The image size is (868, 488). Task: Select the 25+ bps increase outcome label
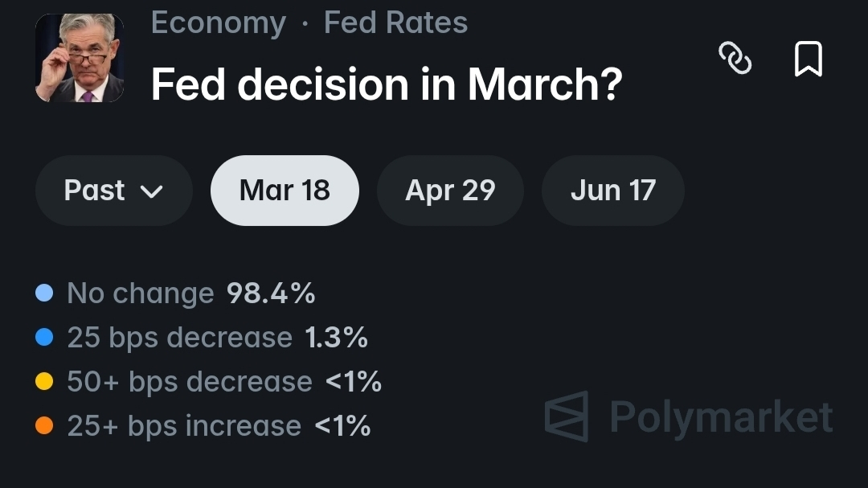[183, 426]
